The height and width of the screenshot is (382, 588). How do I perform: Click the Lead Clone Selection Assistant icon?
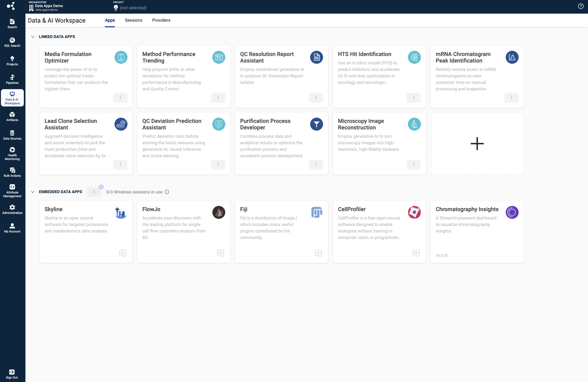click(121, 124)
